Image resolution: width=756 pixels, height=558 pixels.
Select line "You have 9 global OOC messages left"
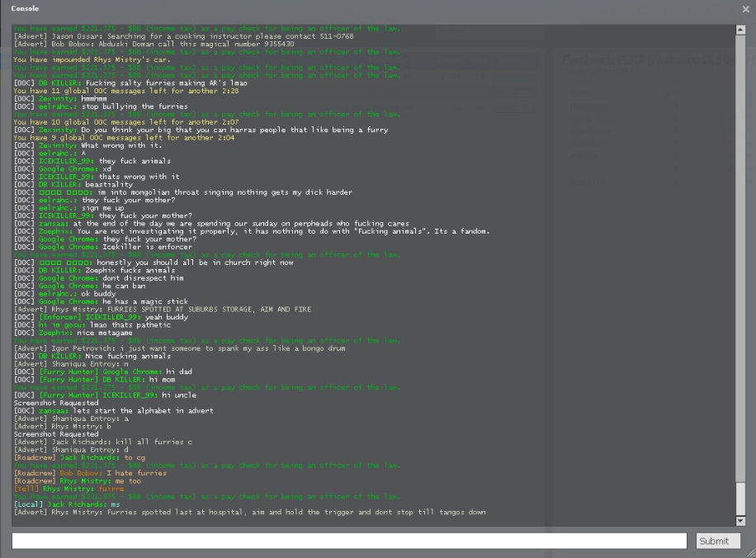pyautogui.click(x=124, y=138)
